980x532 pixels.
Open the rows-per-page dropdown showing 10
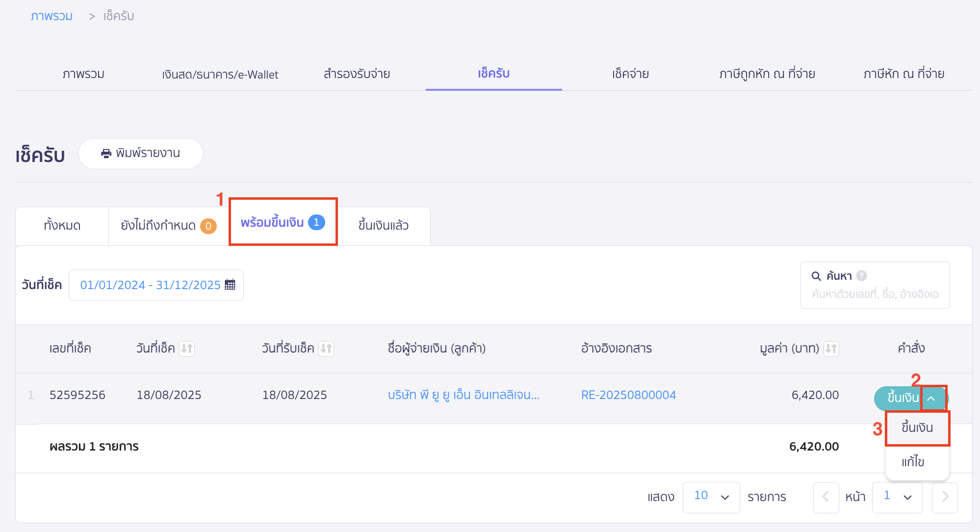point(711,497)
